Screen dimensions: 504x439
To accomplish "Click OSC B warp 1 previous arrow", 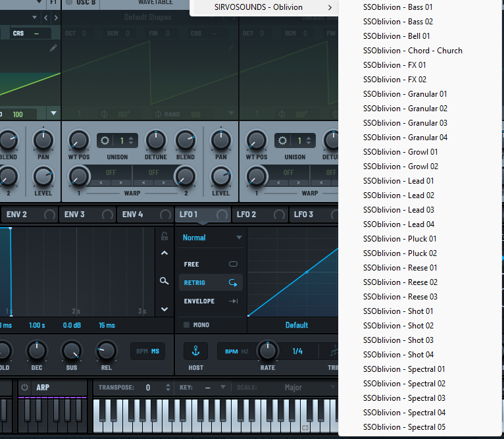I will pos(101,183).
